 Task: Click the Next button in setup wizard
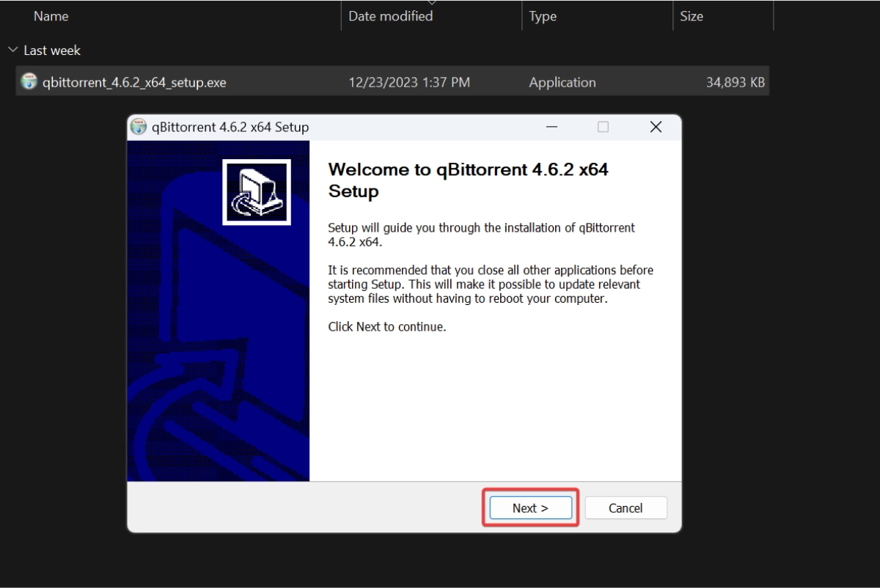point(530,507)
